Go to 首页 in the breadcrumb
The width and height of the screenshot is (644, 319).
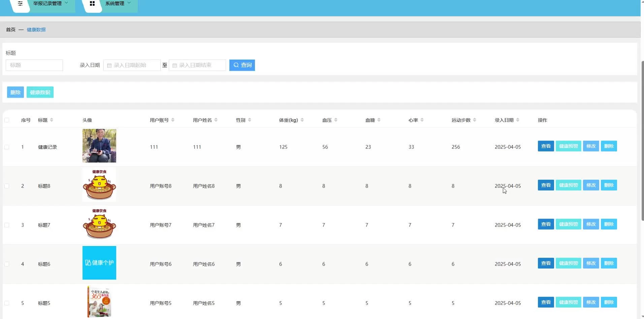pos(11,30)
